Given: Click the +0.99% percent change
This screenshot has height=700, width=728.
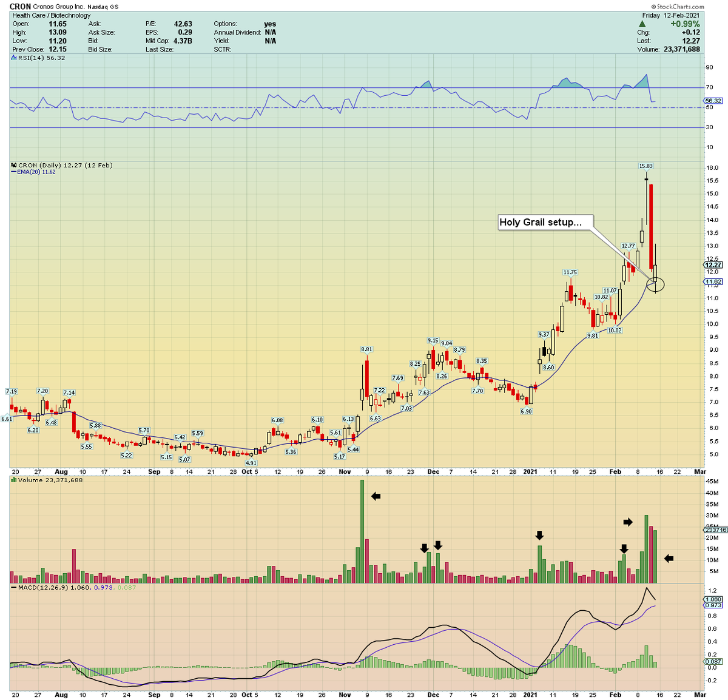Looking at the screenshot, I should [x=685, y=24].
